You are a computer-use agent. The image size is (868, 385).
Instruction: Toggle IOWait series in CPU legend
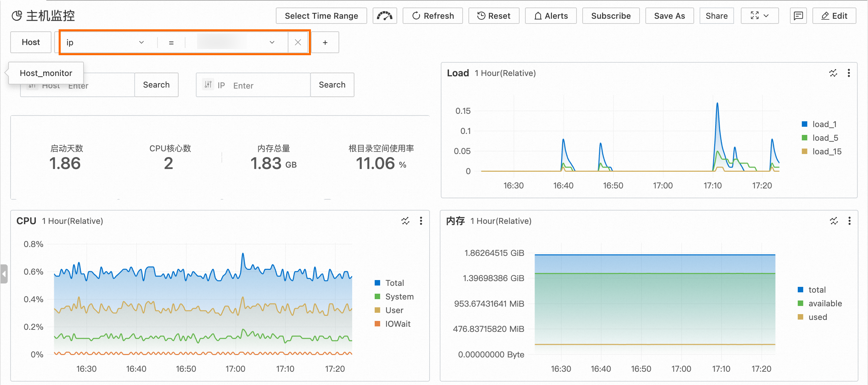[397, 324]
